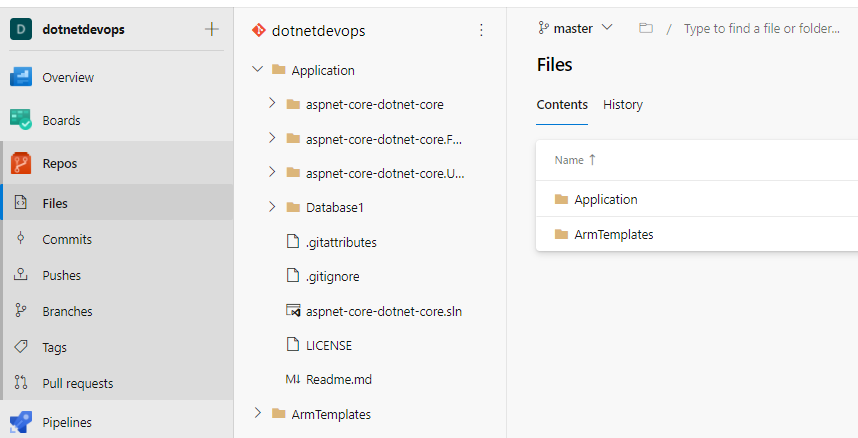Open the Boards icon
This screenshot has height=438, width=858.
pyautogui.click(x=21, y=120)
